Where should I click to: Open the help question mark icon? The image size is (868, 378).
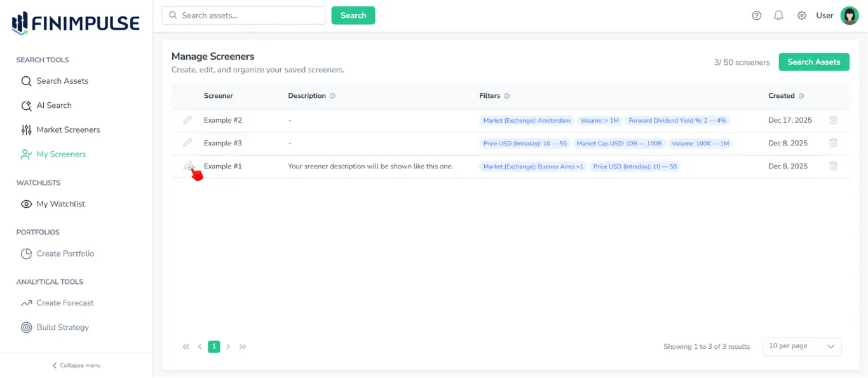point(756,15)
